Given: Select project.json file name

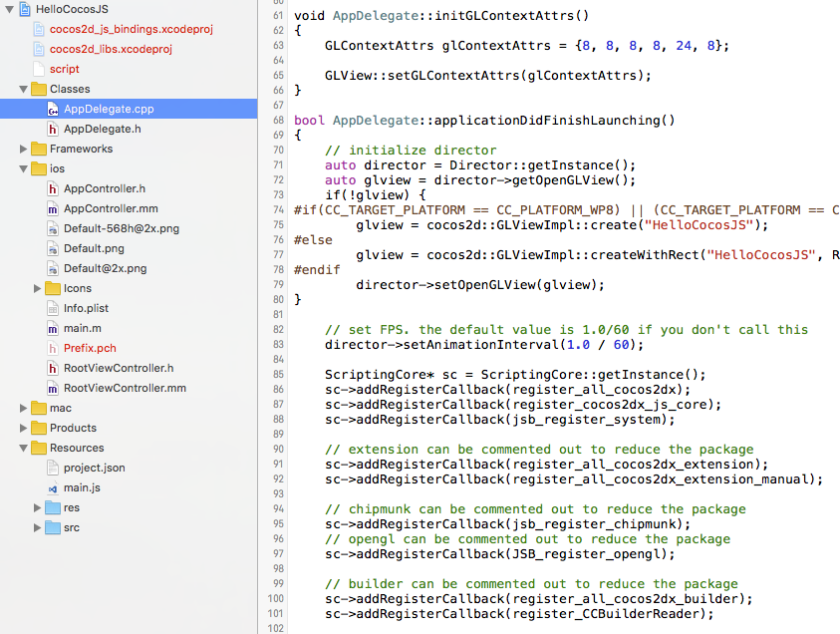Looking at the screenshot, I should click(x=95, y=468).
